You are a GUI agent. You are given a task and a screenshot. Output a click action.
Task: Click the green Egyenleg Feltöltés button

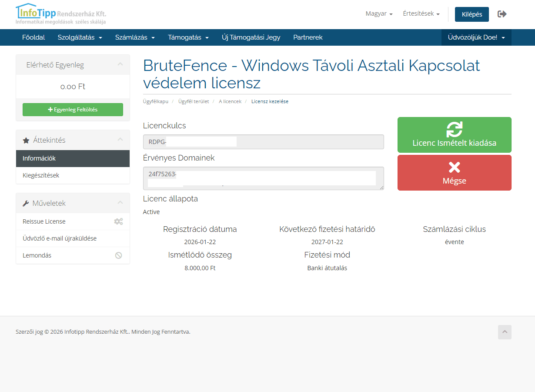coord(73,110)
